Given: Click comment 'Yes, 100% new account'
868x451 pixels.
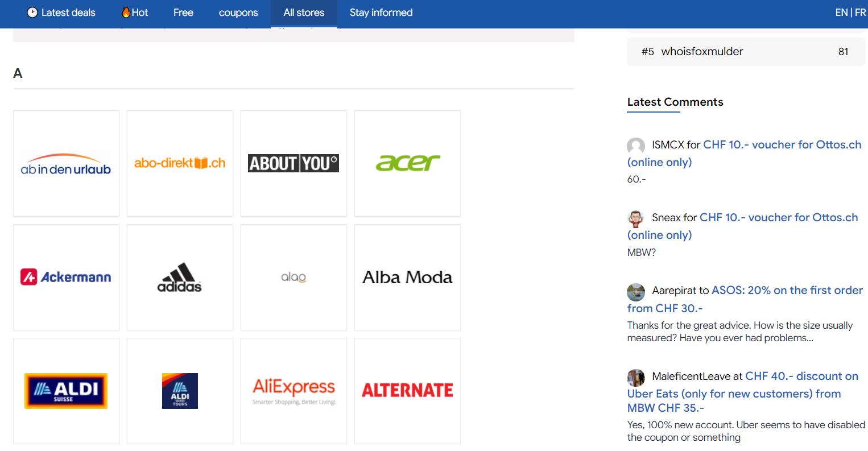Looking at the screenshot, I should click(x=746, y=431).
